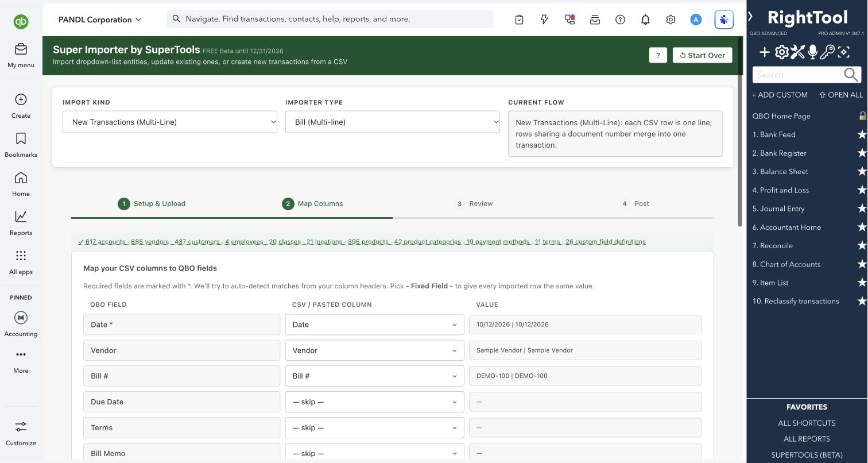Viewport: 868px width, 463px height.
Task: Click OPEN ALL in RightTool
Action: click(x=841, y=95)
